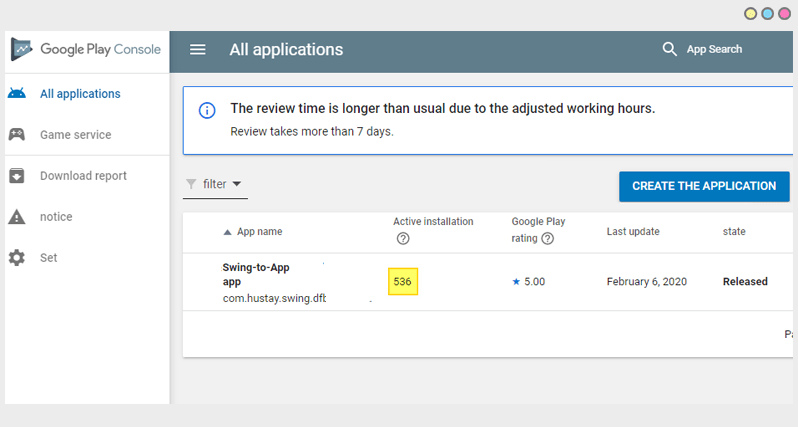
Task: Click help icon next to Google Play rating
Action: coord(548,238)
